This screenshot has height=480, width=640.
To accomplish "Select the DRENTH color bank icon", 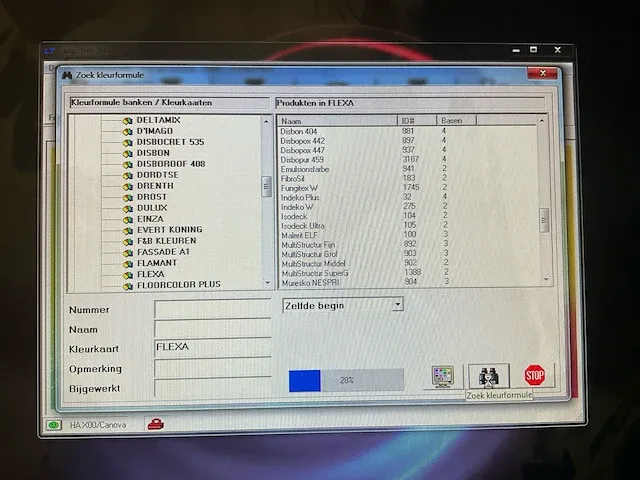I will (128, 187).
